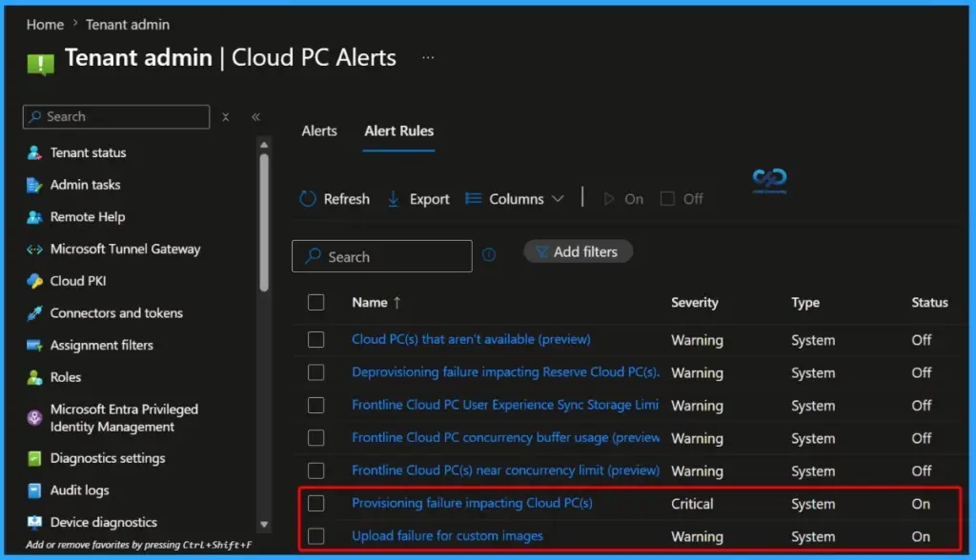Click the Cloud PKI icon
The width and height of the screenshot is (976, 560).
click(34, 281)
